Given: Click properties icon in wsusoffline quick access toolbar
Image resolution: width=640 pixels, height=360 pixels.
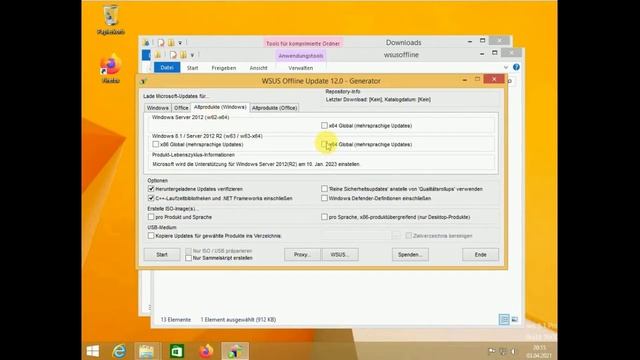Looking at the screenshot, I should click(x=173, y=55).
